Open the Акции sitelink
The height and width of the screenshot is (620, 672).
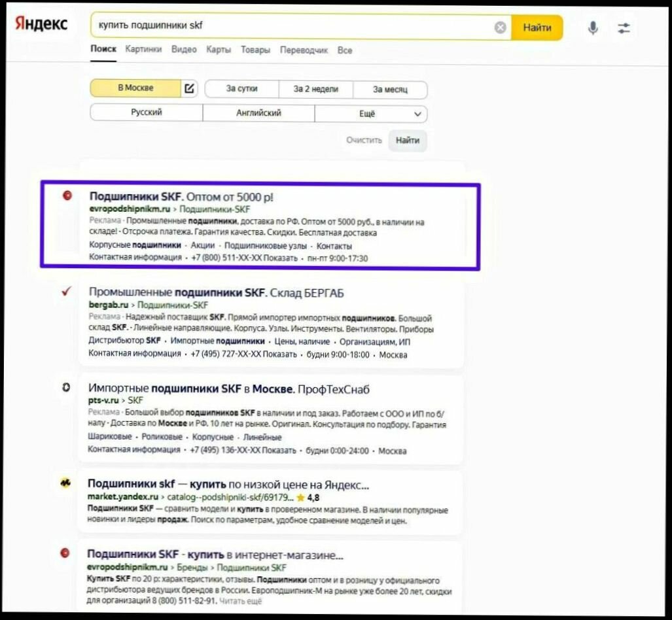tap(203, 245)
